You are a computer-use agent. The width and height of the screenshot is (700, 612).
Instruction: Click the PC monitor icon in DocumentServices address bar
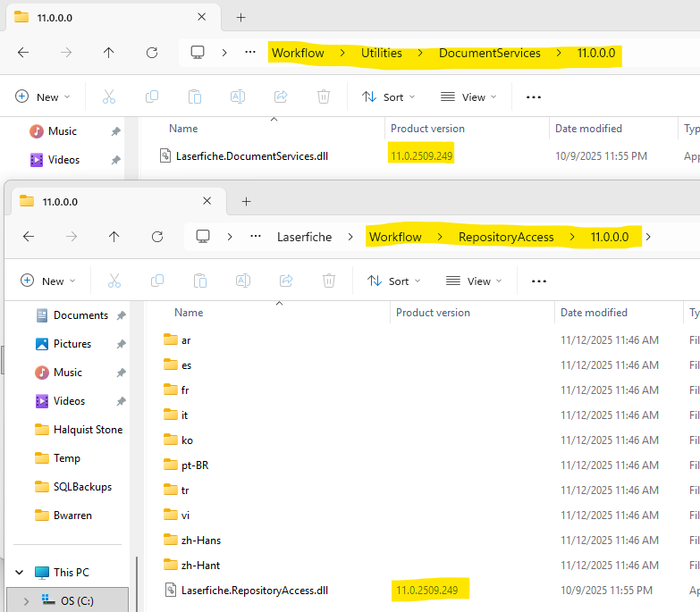point(198,52)
